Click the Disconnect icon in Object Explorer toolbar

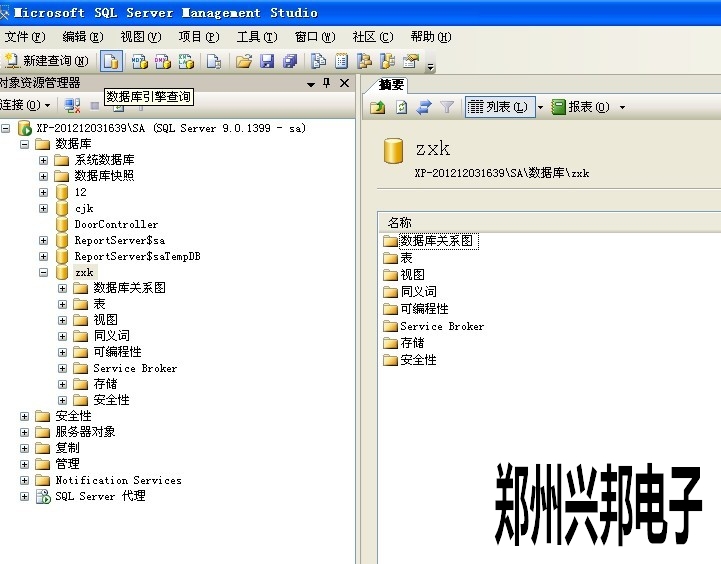(x=72, y=105)
